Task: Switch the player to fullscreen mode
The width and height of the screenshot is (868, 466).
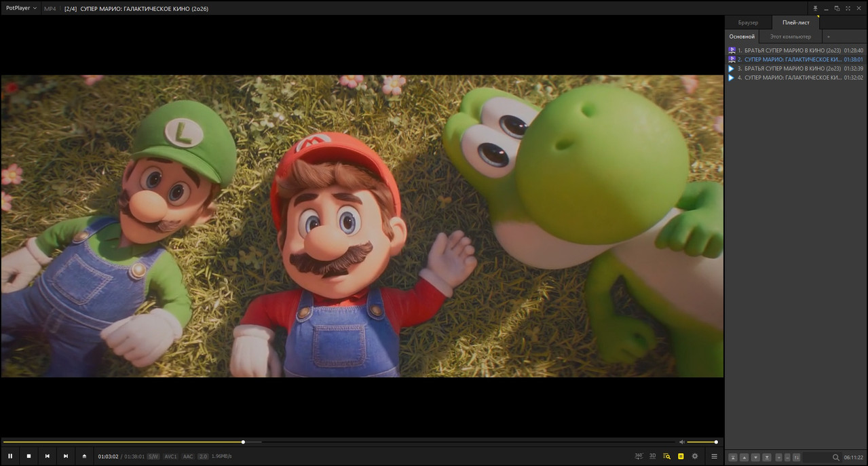Action: 848,8
